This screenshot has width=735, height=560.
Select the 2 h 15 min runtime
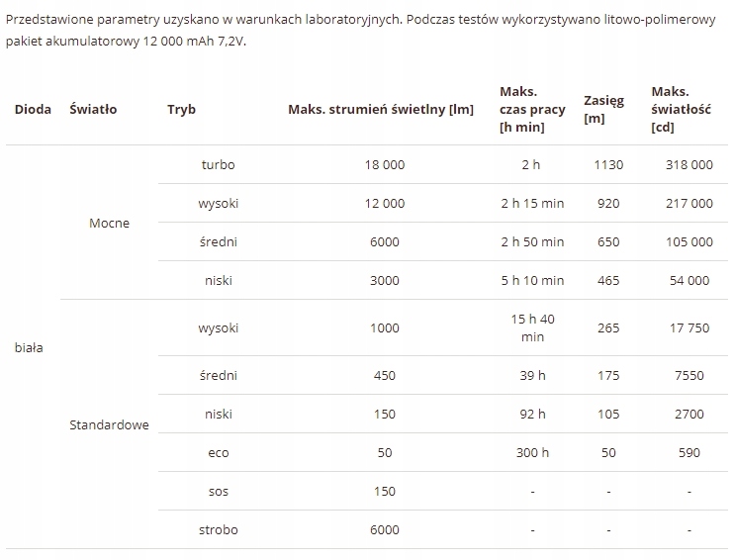point(532,203)
